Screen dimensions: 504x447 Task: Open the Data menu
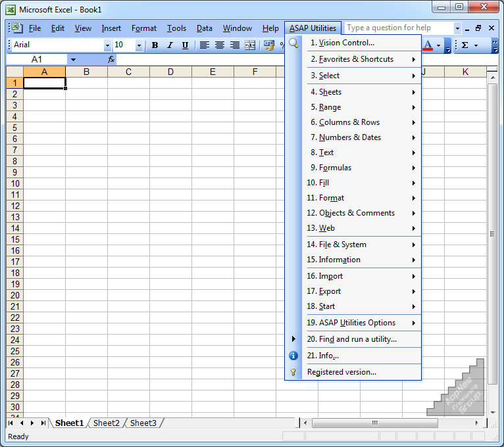[x=205, y=28]
